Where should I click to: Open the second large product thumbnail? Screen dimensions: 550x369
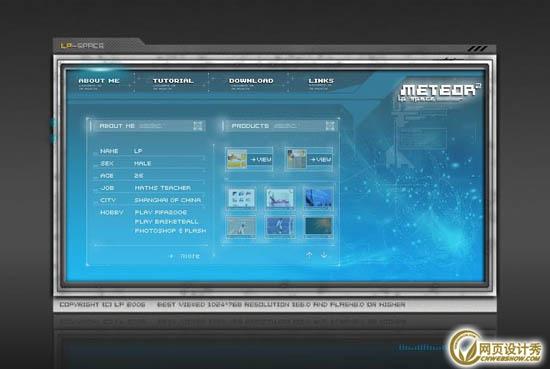[297, 159]
